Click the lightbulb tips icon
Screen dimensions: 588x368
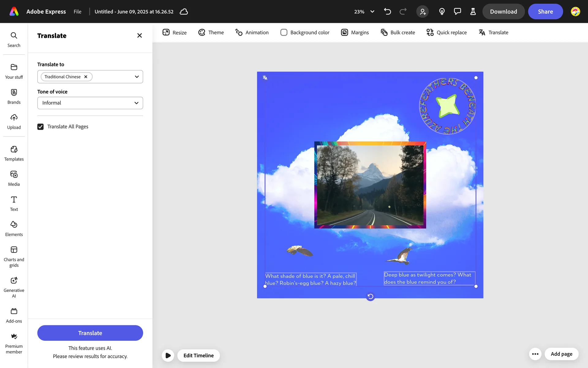[442, 12]
